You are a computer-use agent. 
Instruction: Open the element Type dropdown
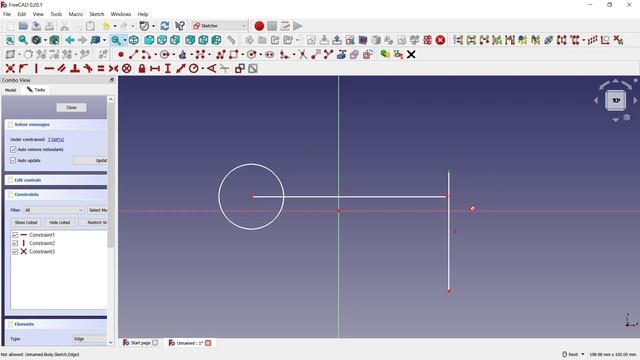pos(90,339)
